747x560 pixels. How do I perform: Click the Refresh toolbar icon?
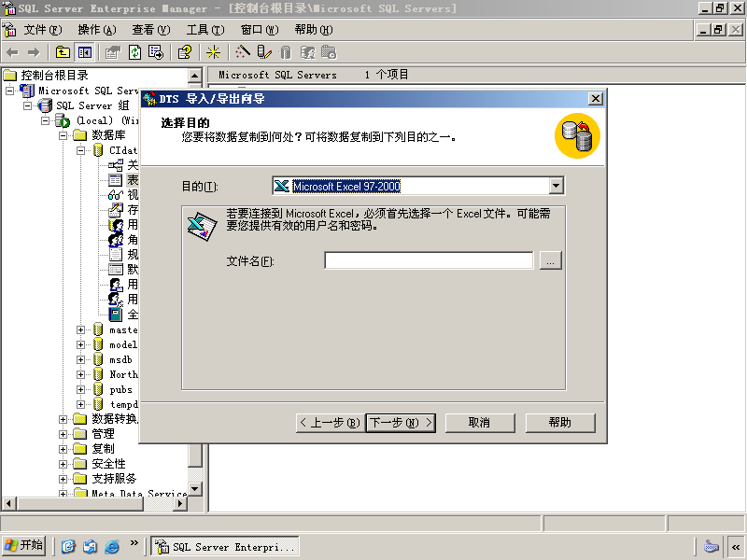point(134,52)
